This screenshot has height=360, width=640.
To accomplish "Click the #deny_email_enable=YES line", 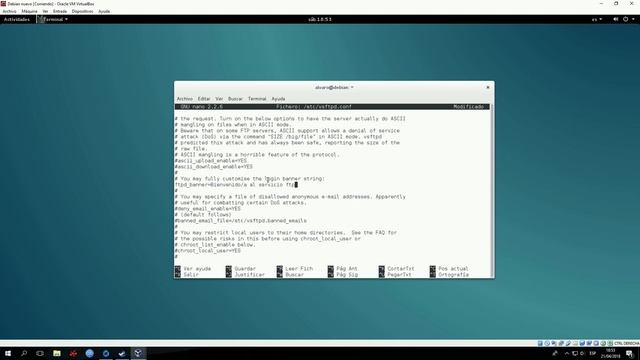I will click(x=208, y=209).
